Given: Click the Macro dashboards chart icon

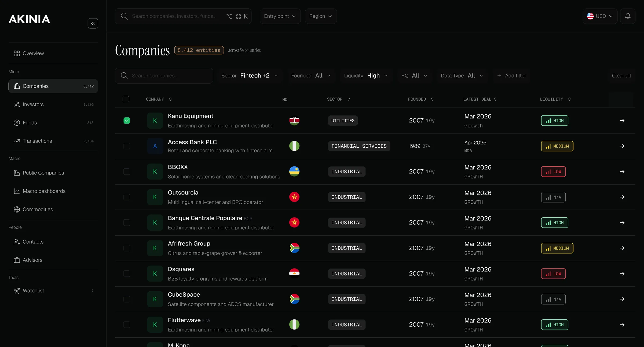Looking at the screenshot, I should click(x=17, y=191).
